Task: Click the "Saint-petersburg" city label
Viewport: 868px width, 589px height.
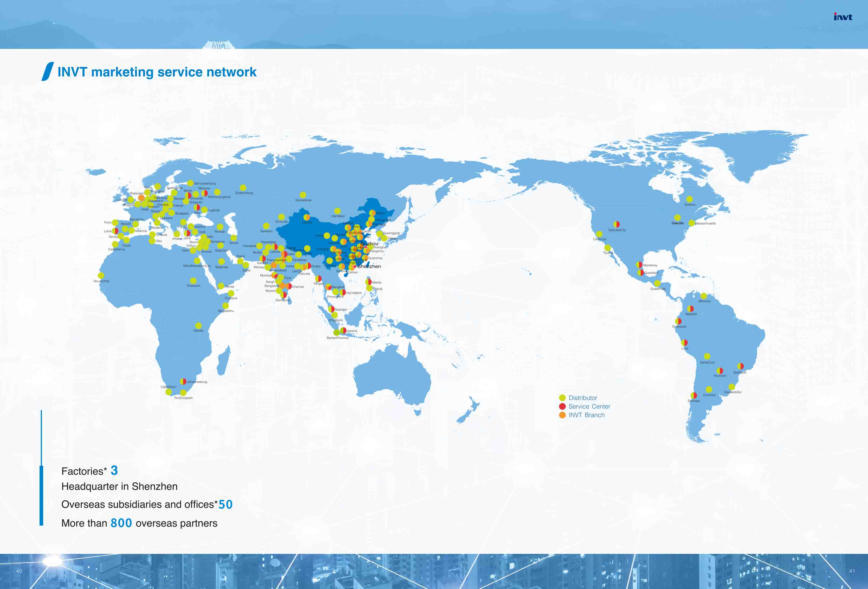Action: pos(205,183)
